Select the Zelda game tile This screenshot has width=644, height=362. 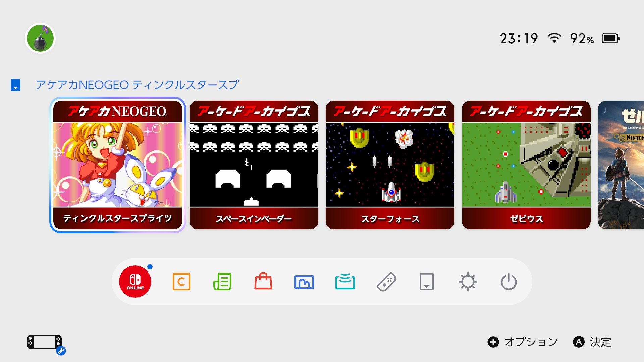pos(621,165)
